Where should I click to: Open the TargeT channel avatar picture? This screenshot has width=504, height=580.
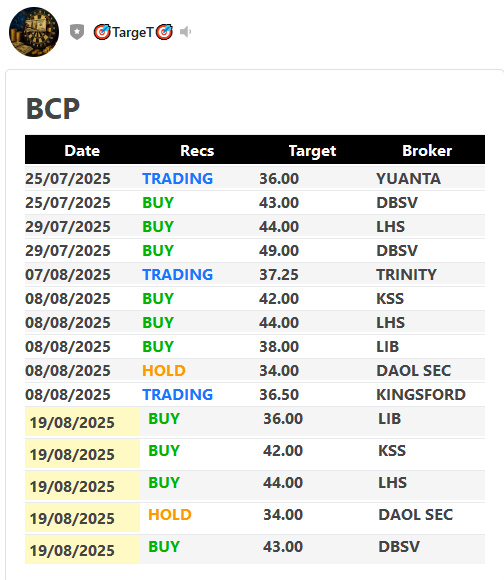point(34,32)
